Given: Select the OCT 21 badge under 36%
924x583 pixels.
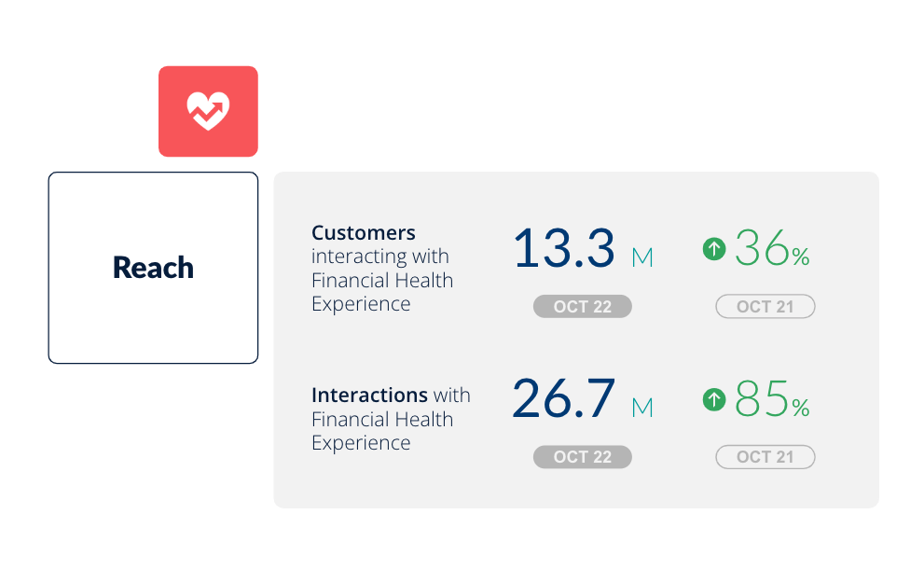Looking at the screenshot, I should pyautogui.click(x=765, y=307).
